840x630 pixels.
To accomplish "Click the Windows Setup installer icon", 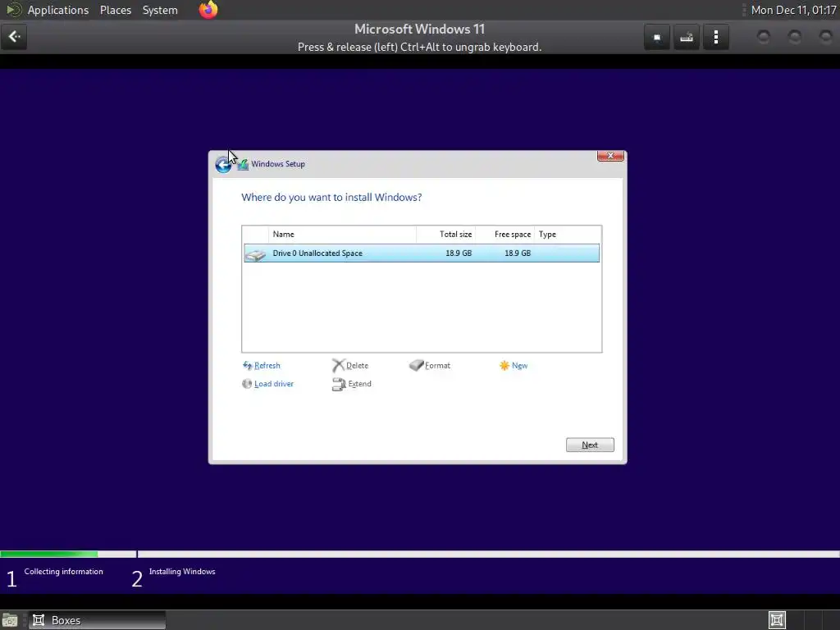I will pyautogui.click(x=243, y=164).
